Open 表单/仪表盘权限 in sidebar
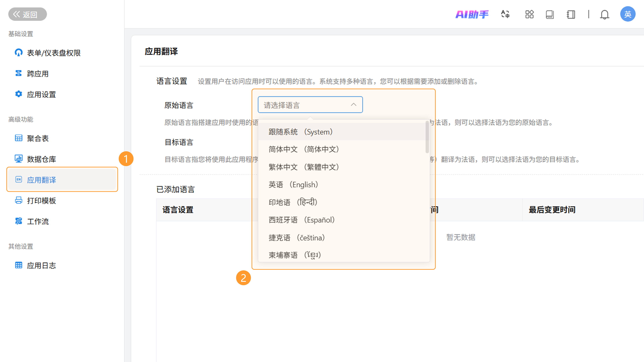The height and width of the screenshot is (362, 644). (x=53, y=53)
